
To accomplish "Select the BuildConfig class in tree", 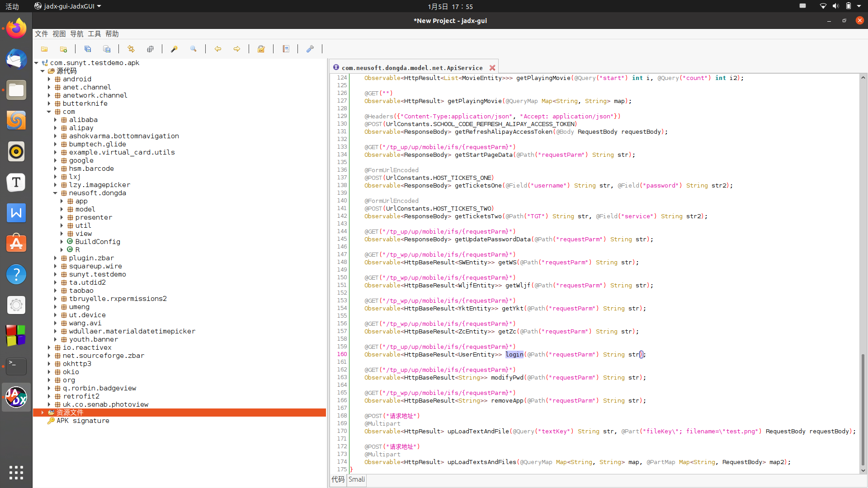I will point(98,242).
